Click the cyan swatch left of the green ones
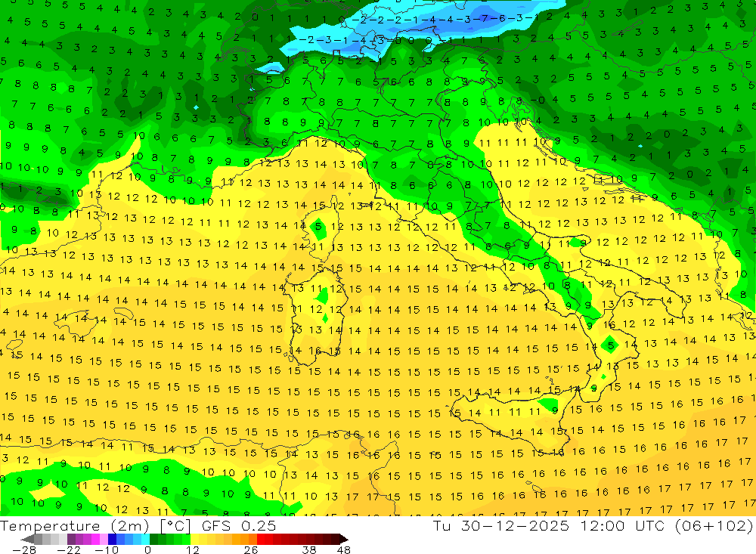Image resolution: width=756 pixels, height=554 pixels. click(145, 540)
